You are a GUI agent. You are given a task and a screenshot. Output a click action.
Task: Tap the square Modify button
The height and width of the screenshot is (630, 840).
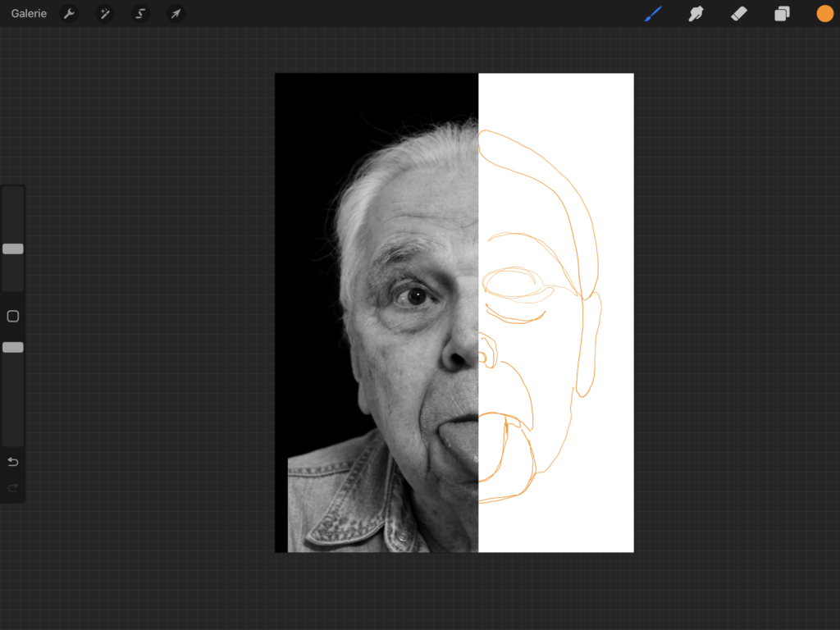click(x=13, y=317)
